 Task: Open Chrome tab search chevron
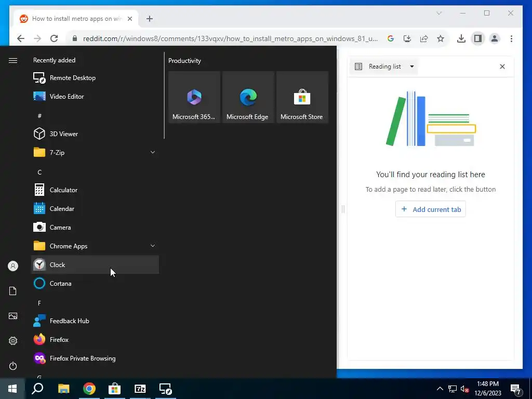point(438,13)
